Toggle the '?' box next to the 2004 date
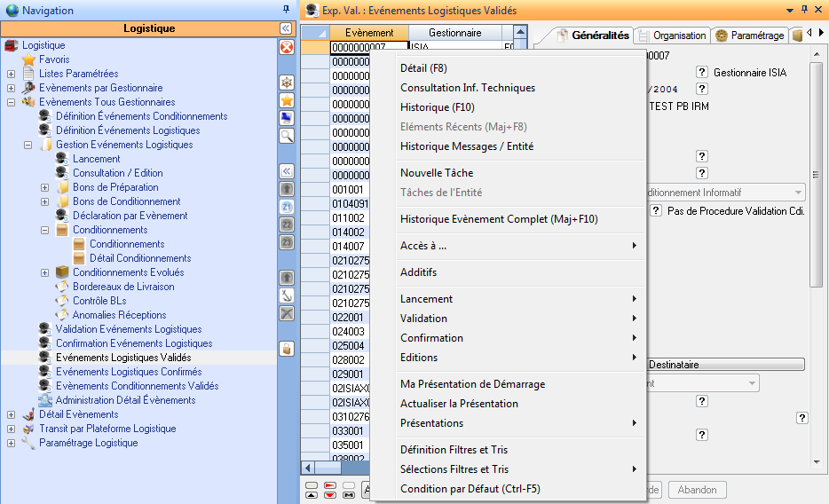This screenshot has height=504, width=829. click(701, 89)
